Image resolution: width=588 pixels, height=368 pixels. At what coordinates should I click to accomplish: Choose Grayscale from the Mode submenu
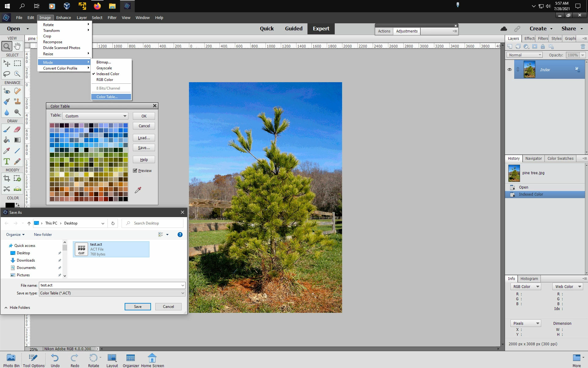[104, 68]
